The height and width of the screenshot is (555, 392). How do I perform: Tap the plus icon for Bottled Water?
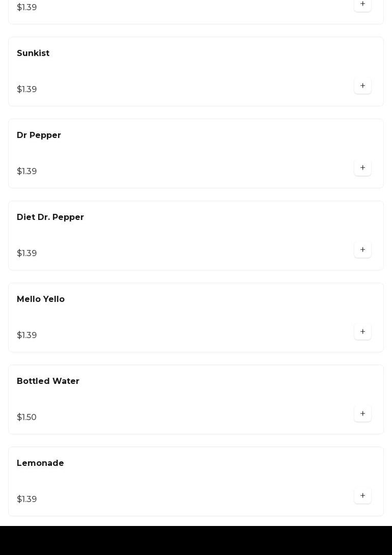point(362,414)
